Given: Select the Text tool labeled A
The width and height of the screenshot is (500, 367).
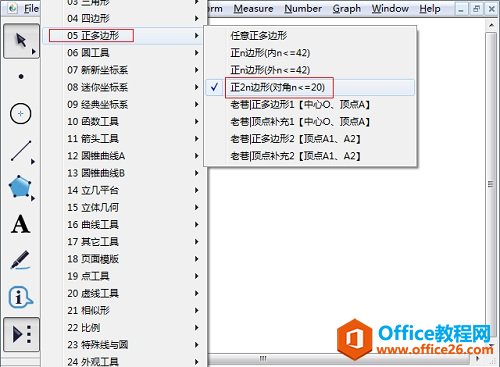Looking at the screenshot, I should (x=21, y=224).
